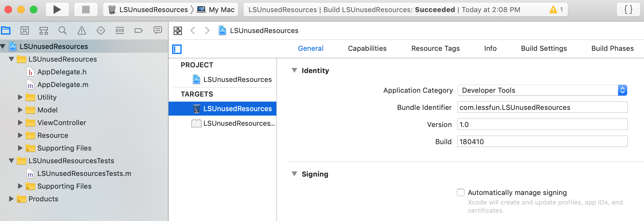Run the project with the Play button
The height and width of the screenshot is (221, 644).
point(57,10)
